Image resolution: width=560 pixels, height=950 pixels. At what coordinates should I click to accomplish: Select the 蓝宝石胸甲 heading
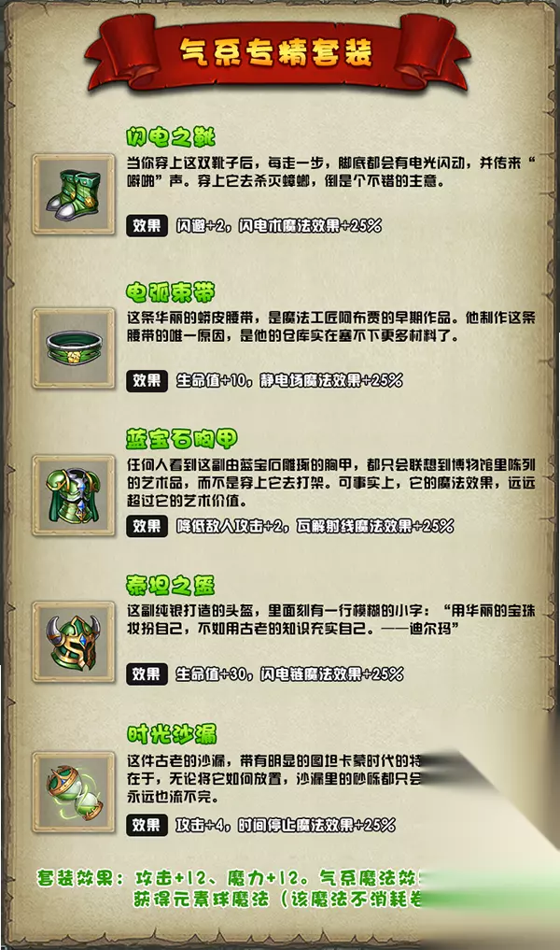point(182,439)
